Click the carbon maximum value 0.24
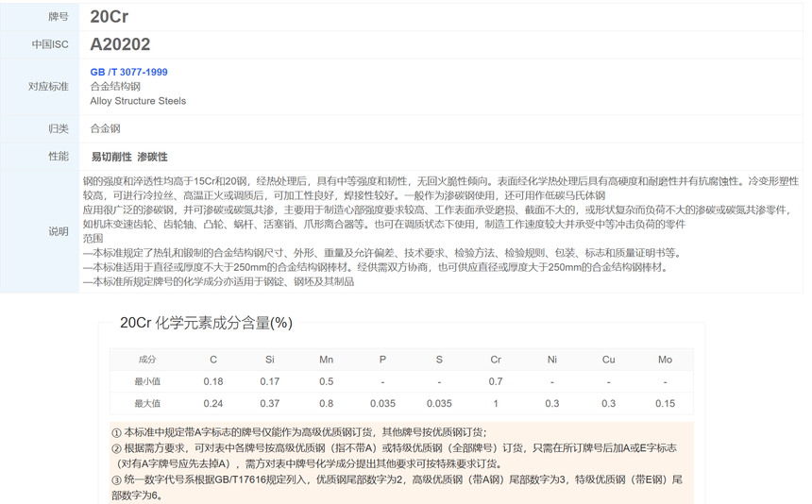This screenshot has height=504, width=812. point(213,404)
